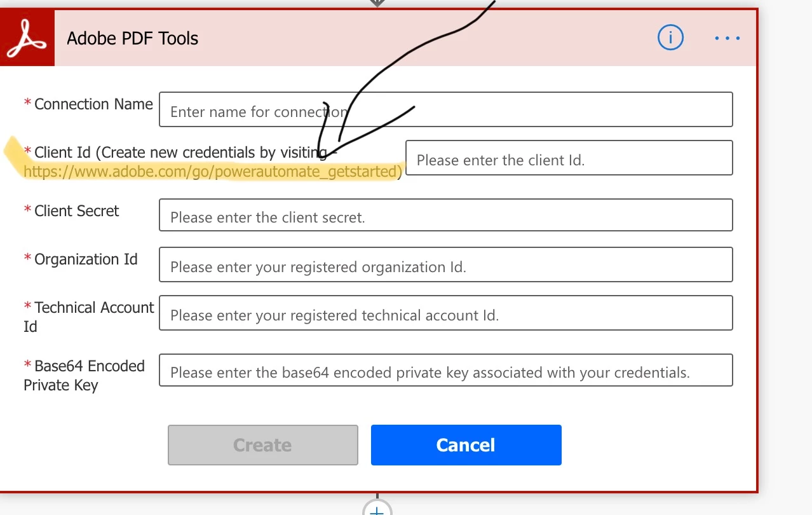812x515 pixels.
Task: Click the Adobe PDF Tools header title
Action: (133, 39)
